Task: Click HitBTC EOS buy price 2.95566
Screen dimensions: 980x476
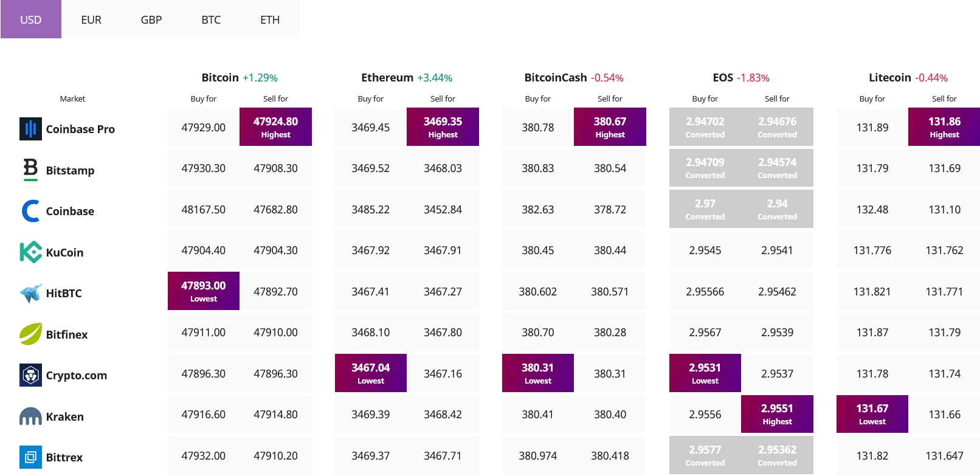Action: point(705,291)
